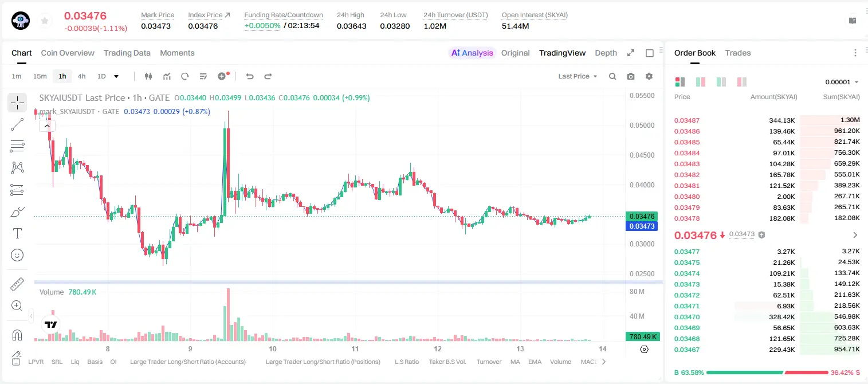
Task: Select the Depth chart view
Action: [x=606, y=53]
